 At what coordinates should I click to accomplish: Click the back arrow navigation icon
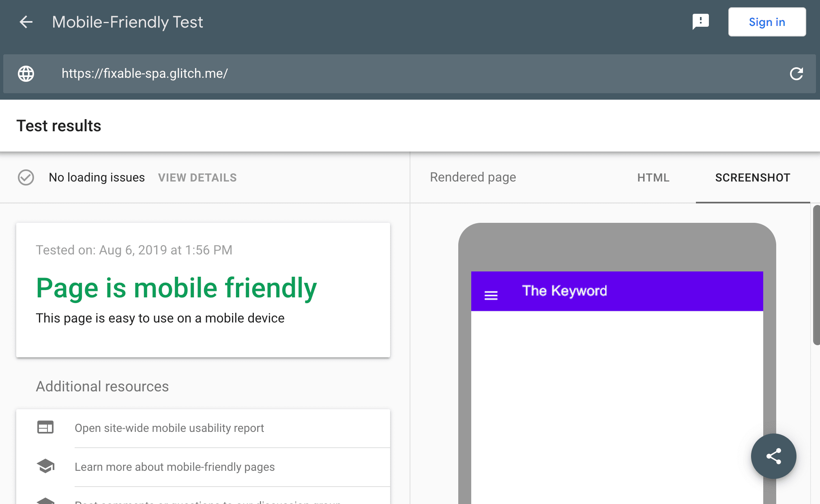(x=25, y=21)
